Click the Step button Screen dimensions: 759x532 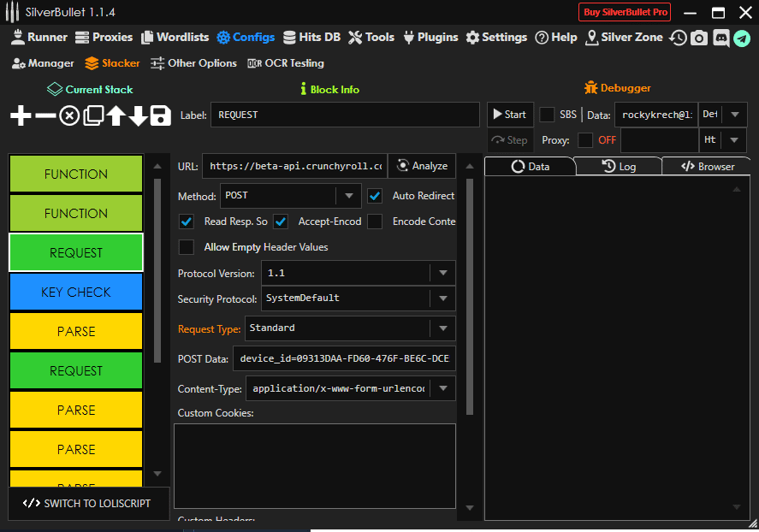tap(510, 140)
